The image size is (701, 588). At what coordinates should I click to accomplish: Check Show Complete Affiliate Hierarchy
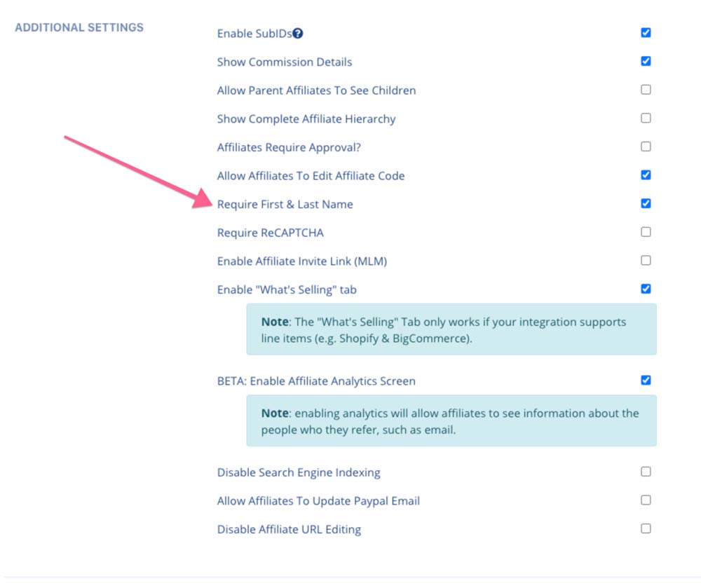(x=646, y=118)
